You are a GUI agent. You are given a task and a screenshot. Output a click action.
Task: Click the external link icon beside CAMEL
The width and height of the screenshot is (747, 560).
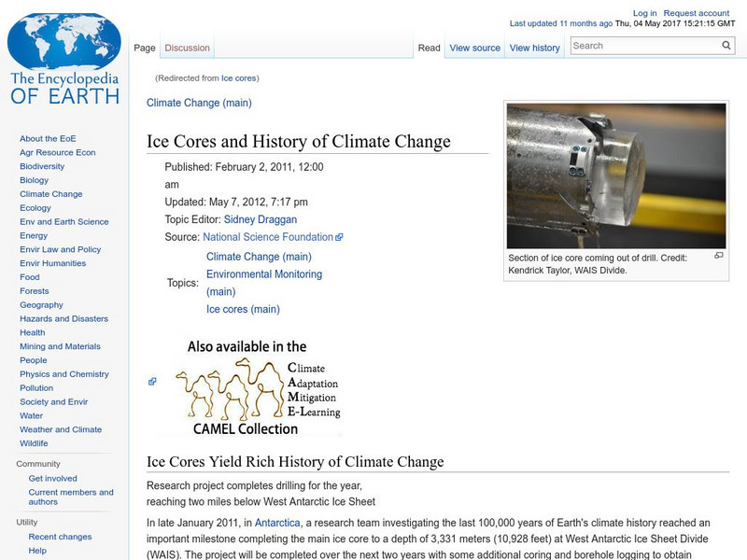(x=152, y=382)
